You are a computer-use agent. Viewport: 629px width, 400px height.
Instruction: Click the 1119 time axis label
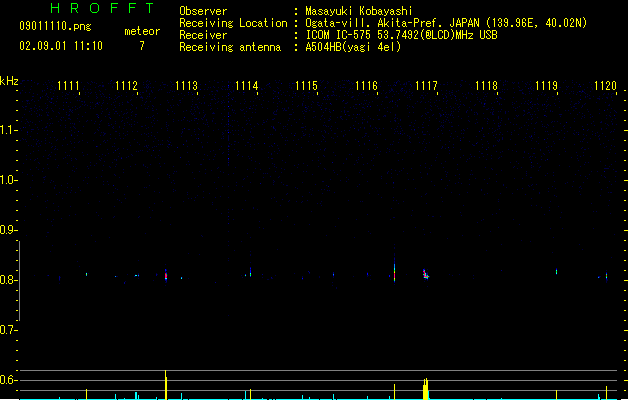pyautogui.click(x=546, y=86)
